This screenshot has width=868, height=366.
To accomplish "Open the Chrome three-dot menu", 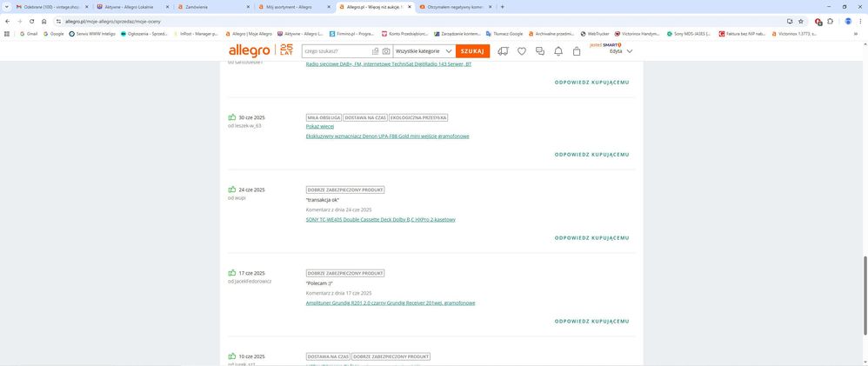I will [x=860, y=21].
